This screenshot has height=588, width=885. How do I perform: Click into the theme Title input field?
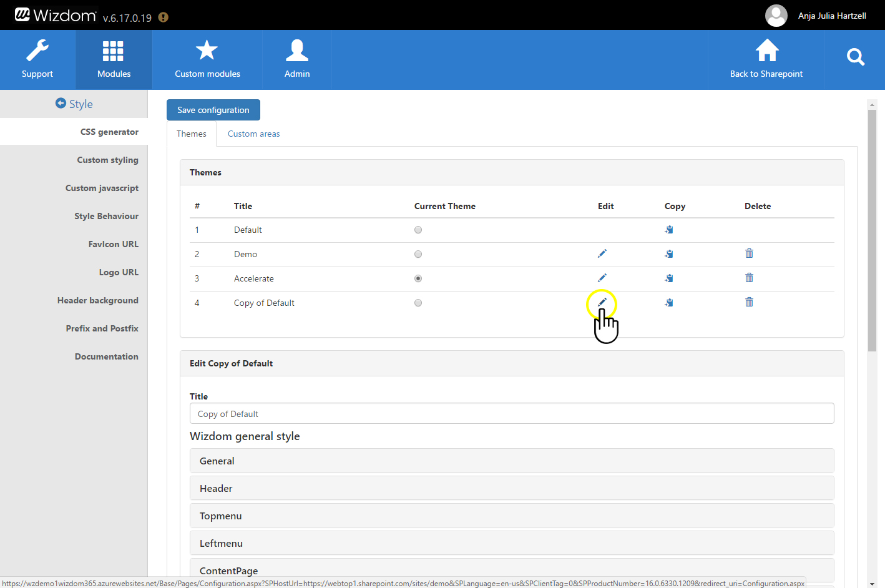(511, 414)
